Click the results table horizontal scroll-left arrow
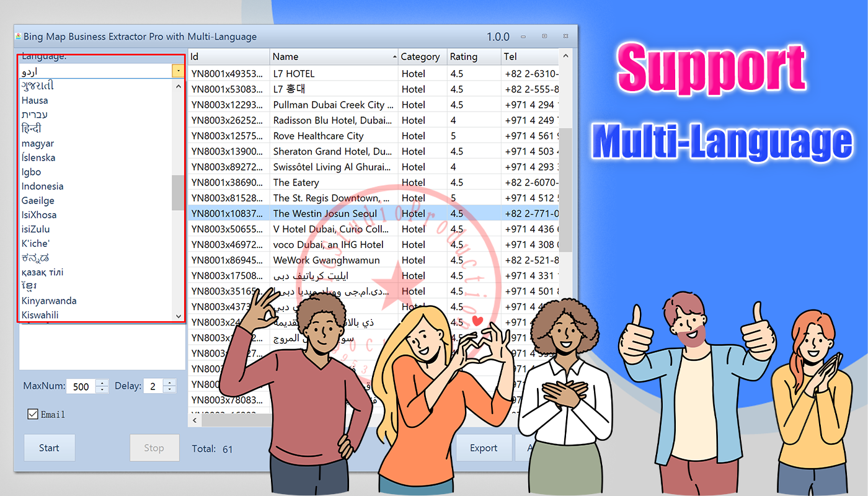Image resolution: width=868 pixels, height=496 pixels. pyautogui.click(x=195, y=420)
